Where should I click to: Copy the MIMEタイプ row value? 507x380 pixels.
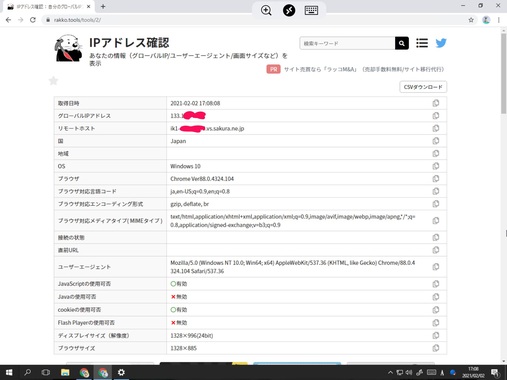(436, 221)
